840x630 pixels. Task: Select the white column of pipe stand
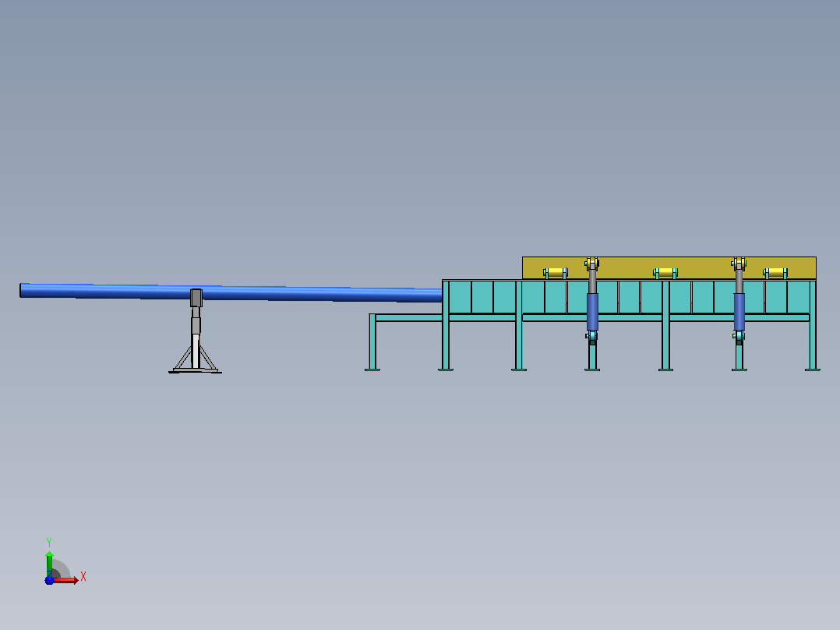tap(196, 351)
